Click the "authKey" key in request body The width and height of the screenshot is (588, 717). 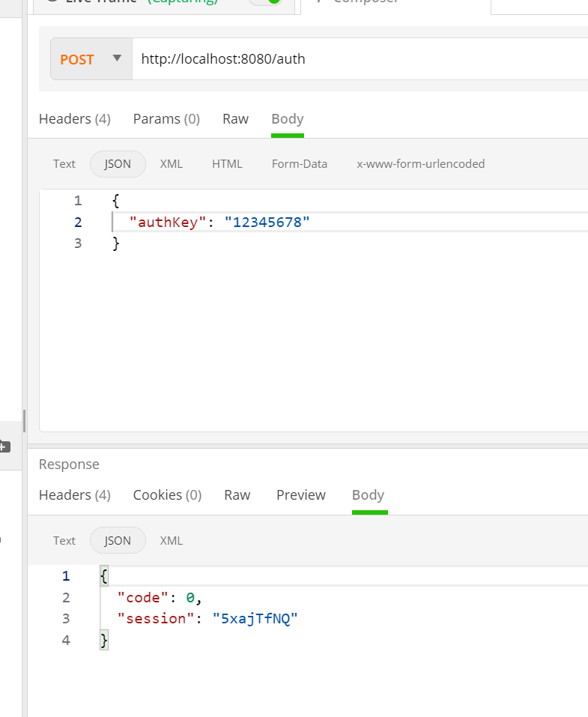tap(169, 223)
